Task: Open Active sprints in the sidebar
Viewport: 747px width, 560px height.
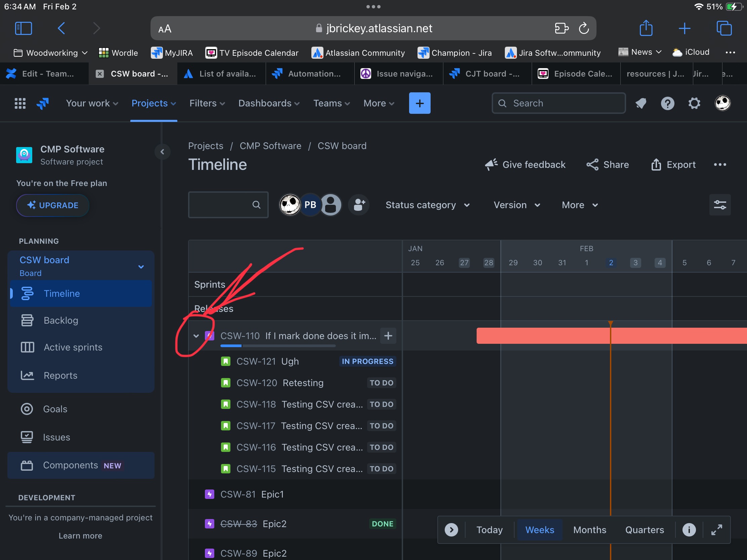Action: [x=73, y=347]
